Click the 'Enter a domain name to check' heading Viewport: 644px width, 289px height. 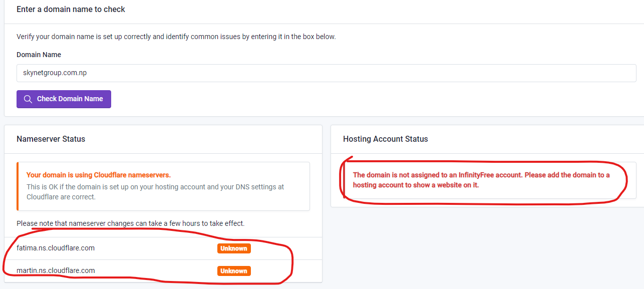point(71,10)
